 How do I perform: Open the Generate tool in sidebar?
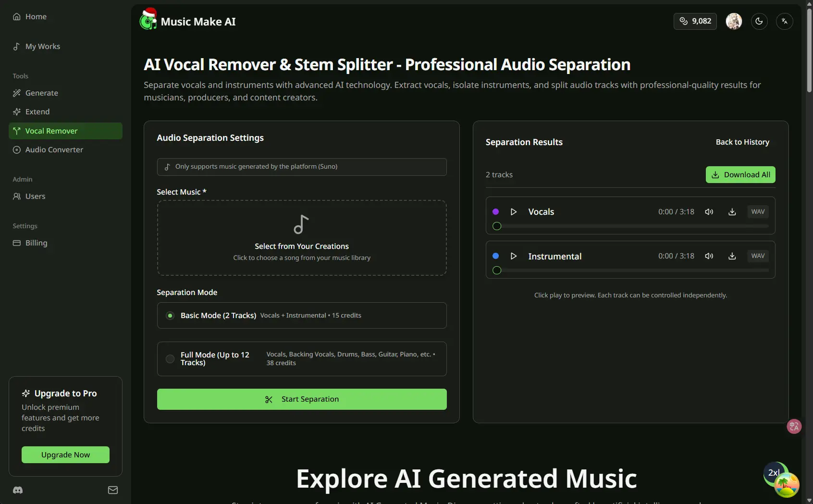(41, 93)
